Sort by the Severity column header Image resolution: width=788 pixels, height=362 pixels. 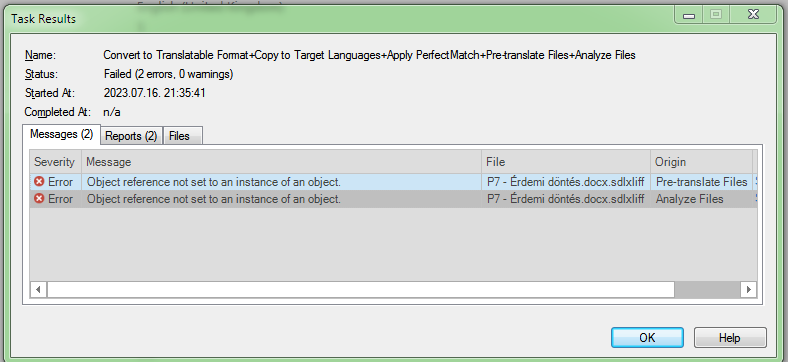[x=55, y=162]
